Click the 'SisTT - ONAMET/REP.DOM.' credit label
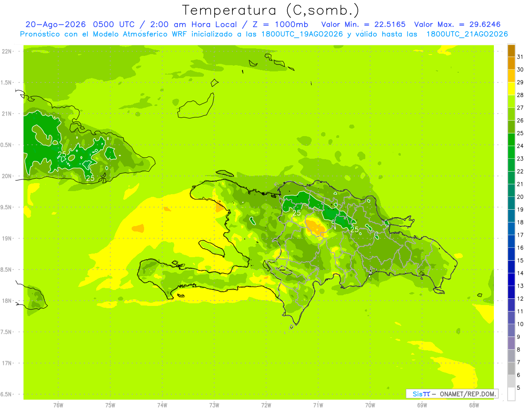532x411 pixels. (x=452, y=394)
